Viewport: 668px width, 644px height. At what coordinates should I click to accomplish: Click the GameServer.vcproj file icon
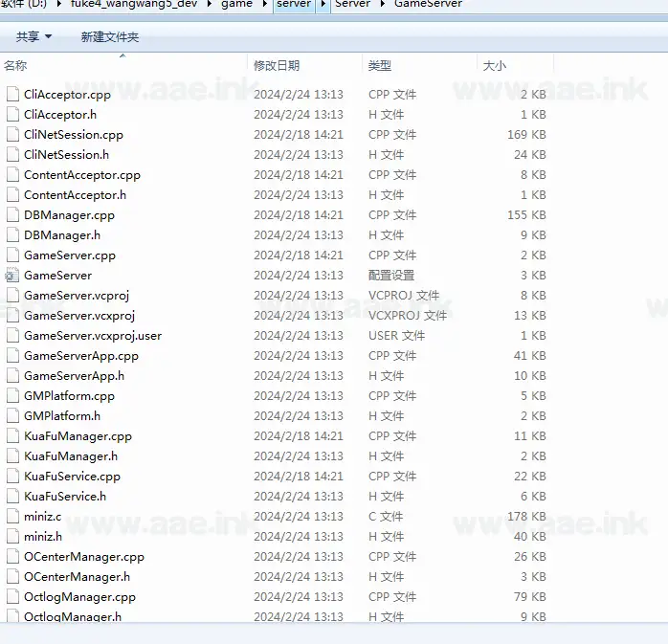pyautogui.click(x=12, y=295)
